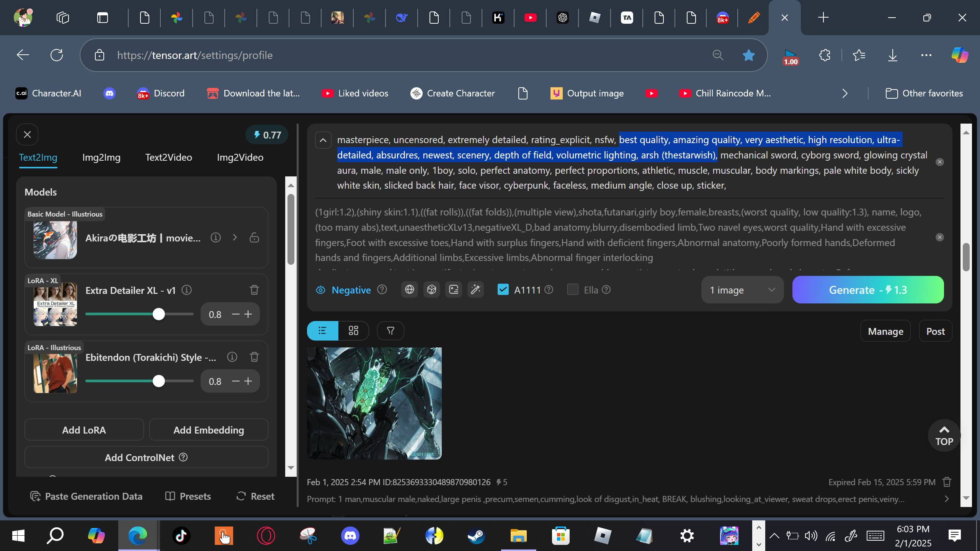
Task: Enable the Ella checkbox
Action: [x=573, y=290]
